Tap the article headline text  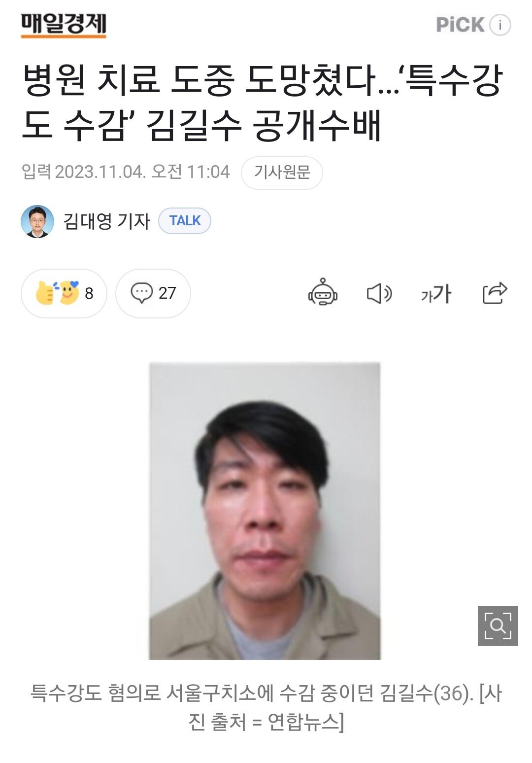tap(263, 103)
